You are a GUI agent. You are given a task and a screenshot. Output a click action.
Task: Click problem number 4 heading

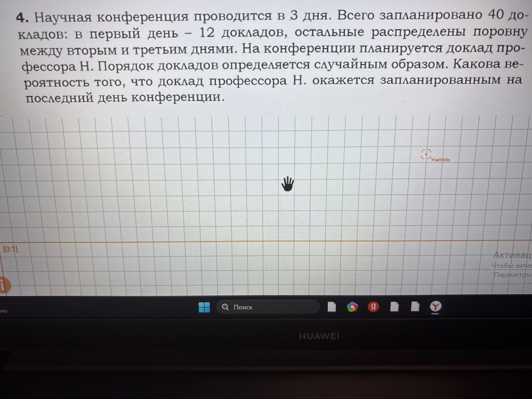pyautogui.click(x=22, y=18)
